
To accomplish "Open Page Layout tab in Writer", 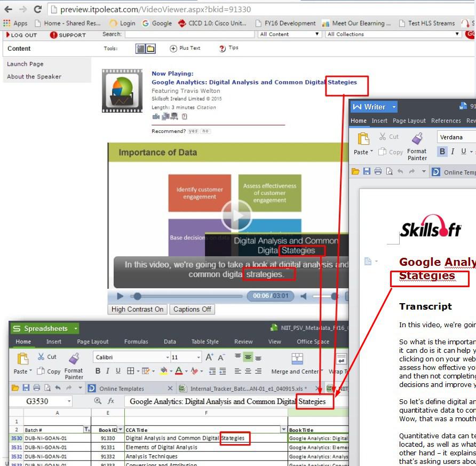I will click(409, 121).
